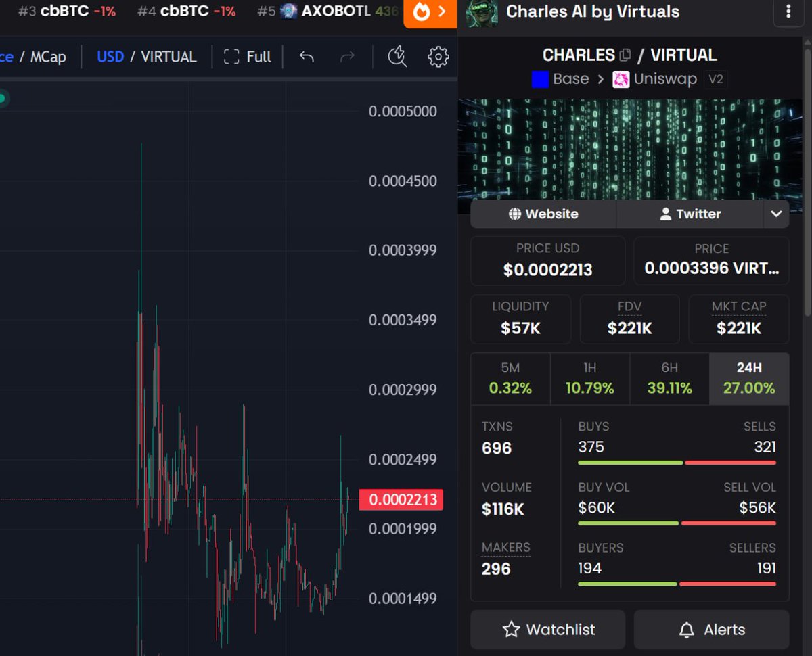Redo the chart action
This screenshot has width=812, height=656.
[x=347, y=57]
